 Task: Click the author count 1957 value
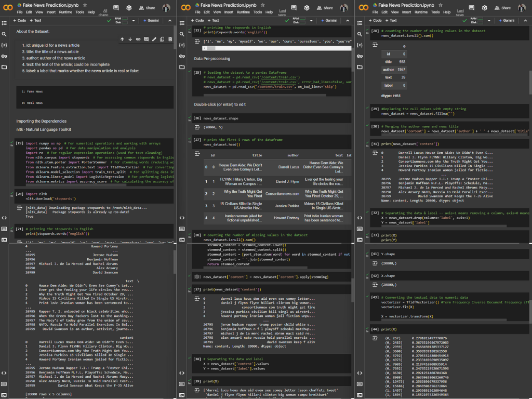coord(402,70)
